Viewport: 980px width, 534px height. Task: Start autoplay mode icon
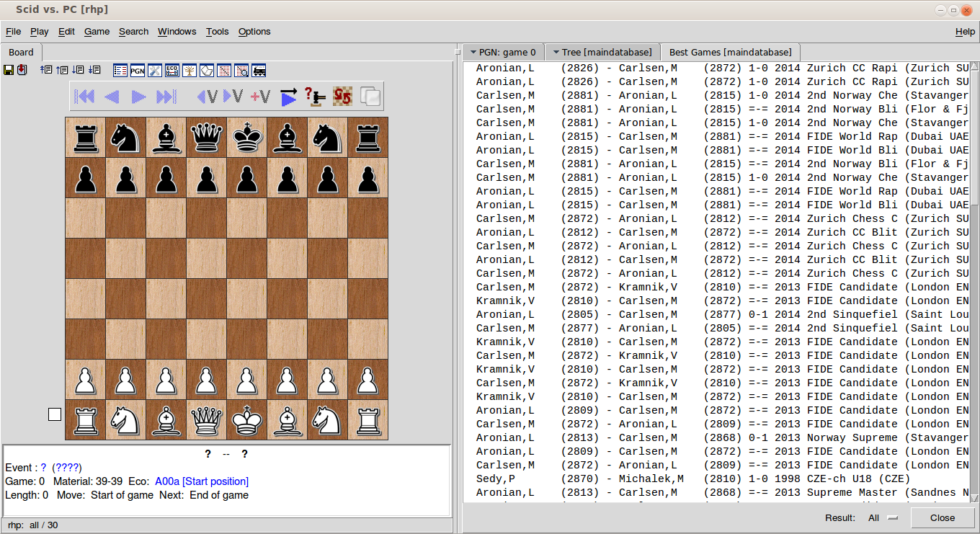288,97
